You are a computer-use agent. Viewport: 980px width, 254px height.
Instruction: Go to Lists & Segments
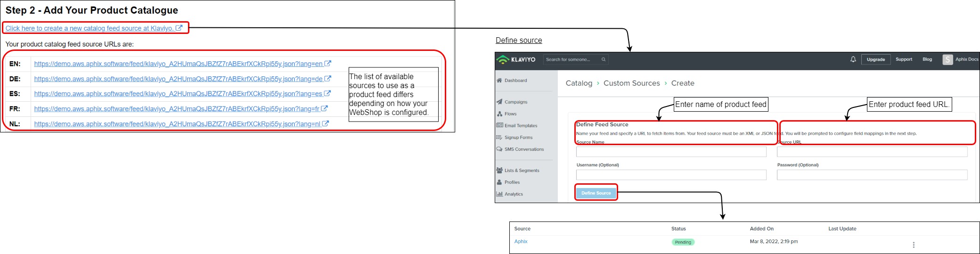(522, 171)
